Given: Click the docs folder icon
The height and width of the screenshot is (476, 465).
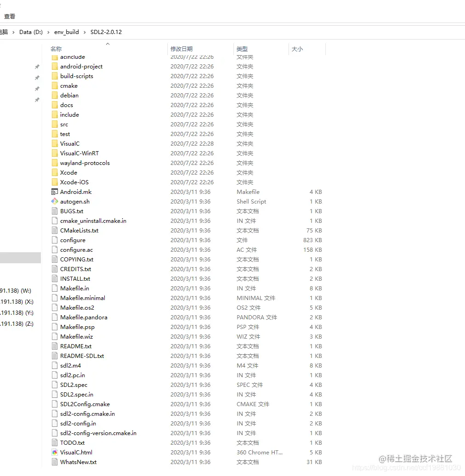Looking at the screenshot, I should click(x=55, y=105).
